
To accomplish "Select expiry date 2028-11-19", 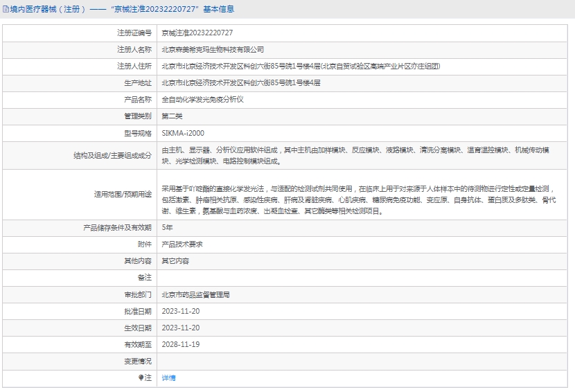I will tap(181, 344).
